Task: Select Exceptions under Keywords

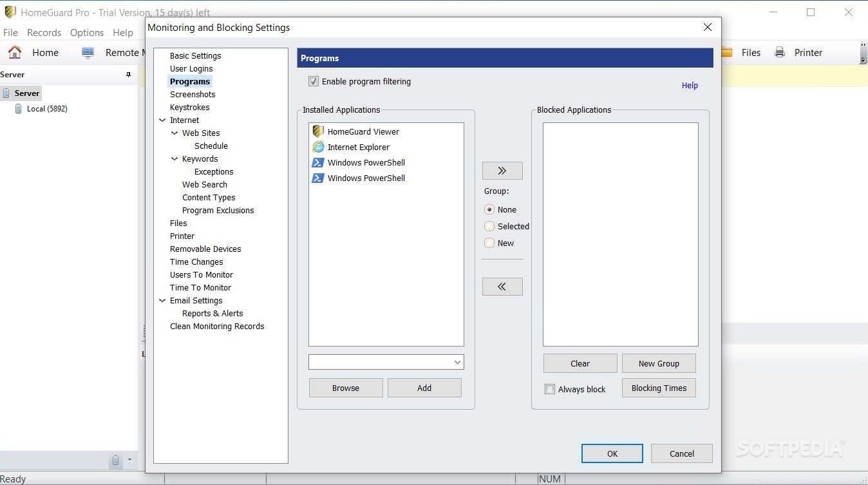Action: 214,171
